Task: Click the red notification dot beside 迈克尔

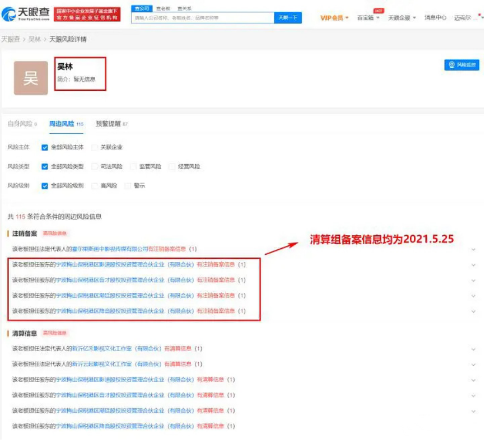Action: tap(479, 15)
